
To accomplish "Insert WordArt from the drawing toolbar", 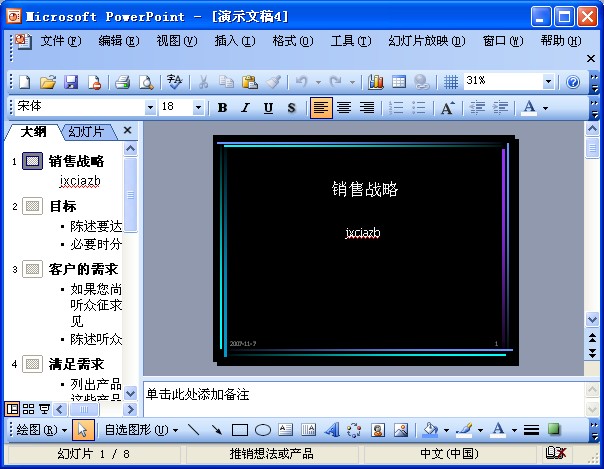I will [331, 430].
